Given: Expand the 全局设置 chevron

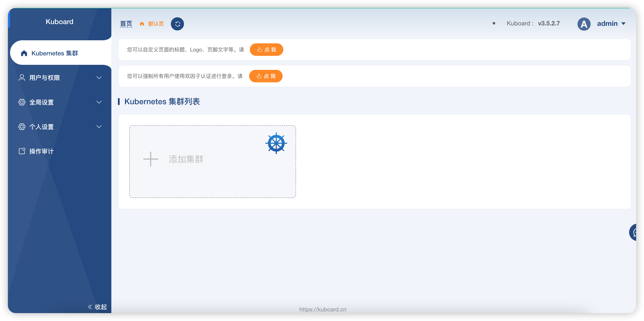Looking at the screenshot, I should (x=99, y=102).
